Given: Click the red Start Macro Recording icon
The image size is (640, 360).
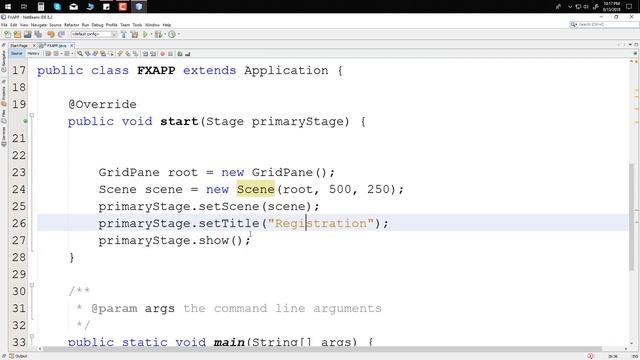Looking at the screenshot, I should tap(162, 53).
